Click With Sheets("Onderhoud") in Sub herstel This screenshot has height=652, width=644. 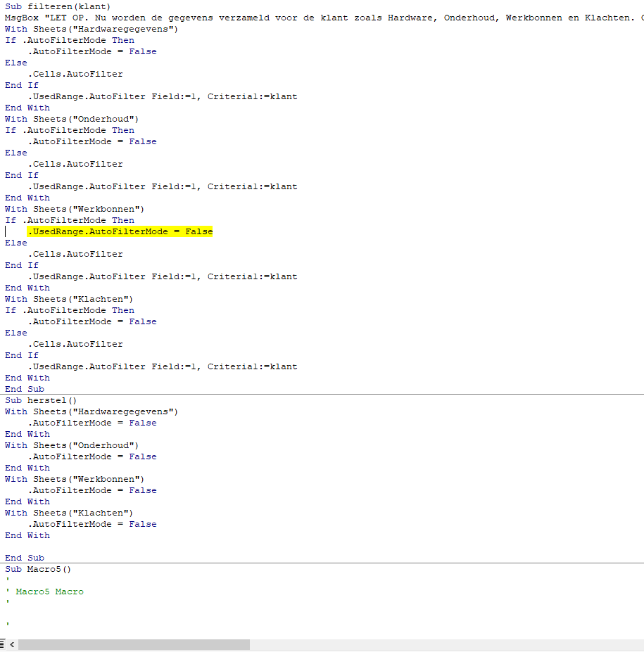coord(72,445)
